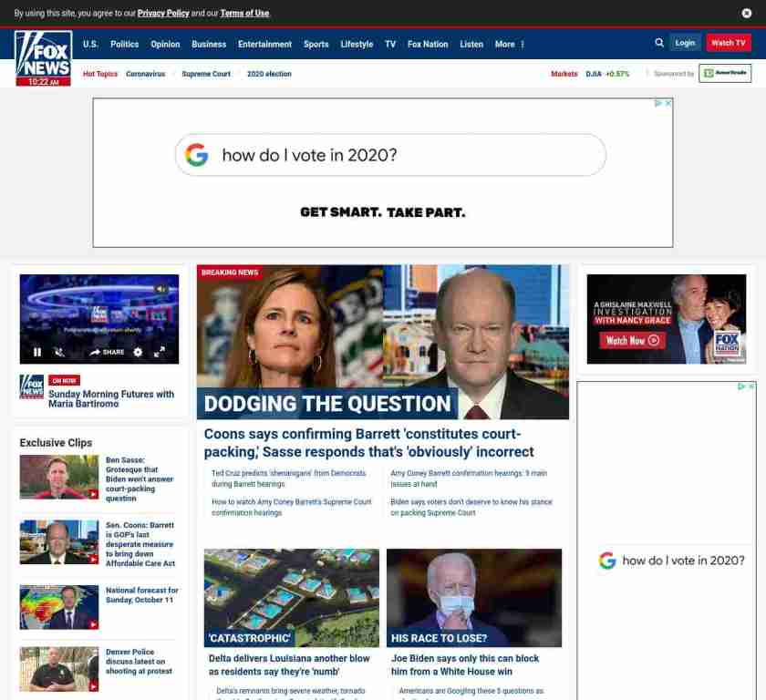Click the speaker icon atop the video

pyautogui.click(x=161, y=289)
